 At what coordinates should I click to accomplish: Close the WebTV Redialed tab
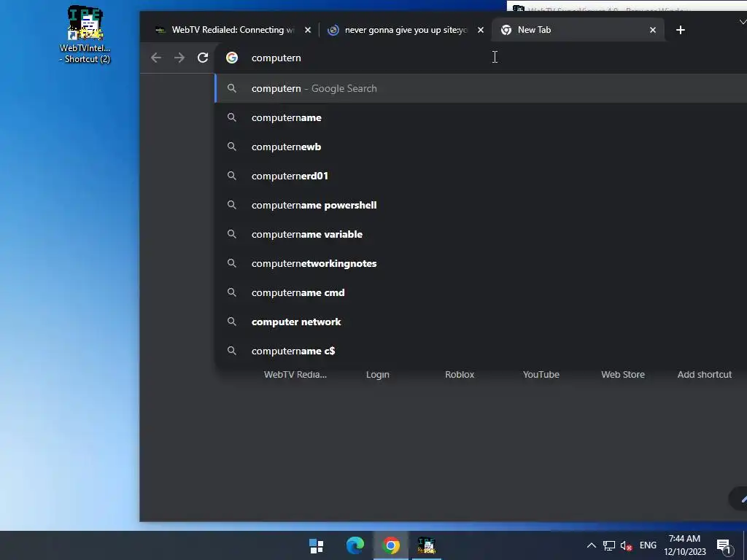pyautogui.click(x=308, y=30)
